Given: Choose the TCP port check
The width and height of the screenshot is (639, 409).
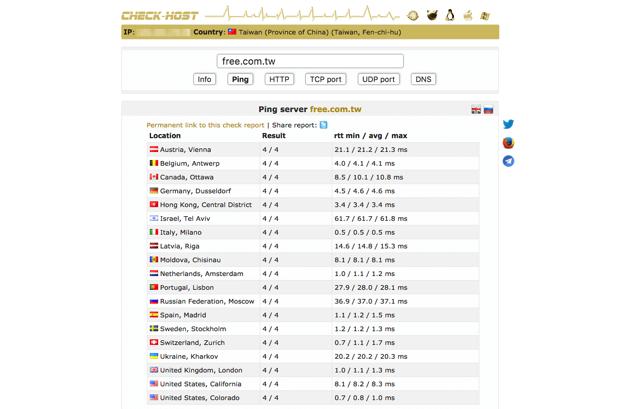Looking at the screenshot, I should pyautogui.click(x=325, y=79).
